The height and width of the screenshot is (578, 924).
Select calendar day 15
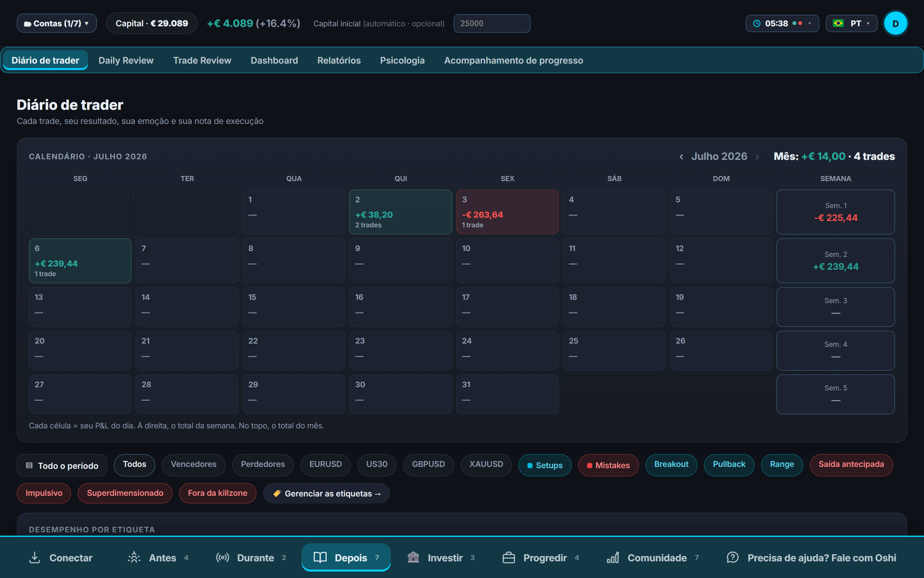[294, 307]
